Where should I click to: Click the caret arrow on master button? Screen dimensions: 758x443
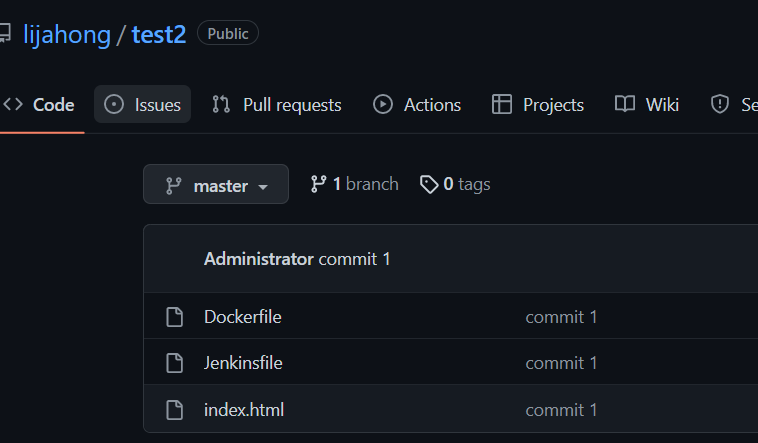point(263,187)
